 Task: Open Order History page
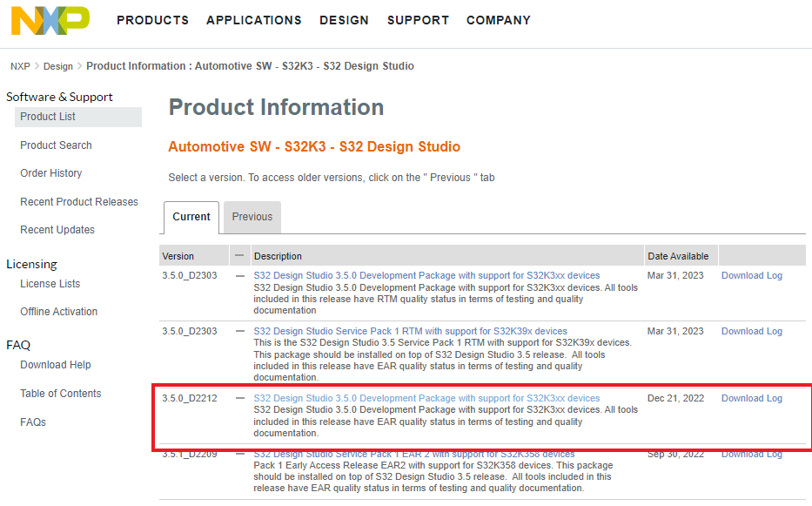click(51, 173)
